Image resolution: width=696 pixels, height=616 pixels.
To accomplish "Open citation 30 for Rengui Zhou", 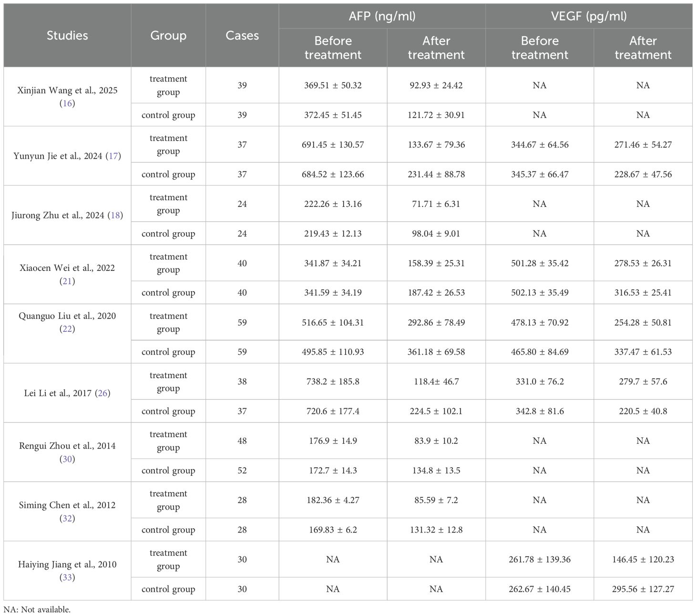I will point(67,459).
